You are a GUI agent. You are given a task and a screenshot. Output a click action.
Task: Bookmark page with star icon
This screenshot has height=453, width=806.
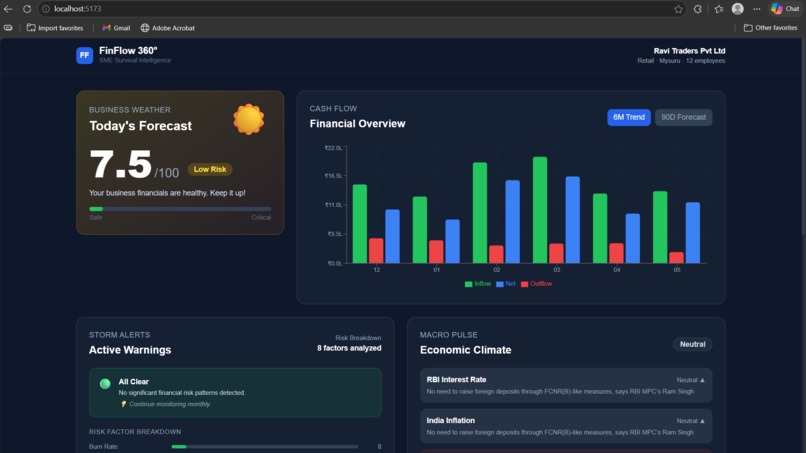point(678,9)
